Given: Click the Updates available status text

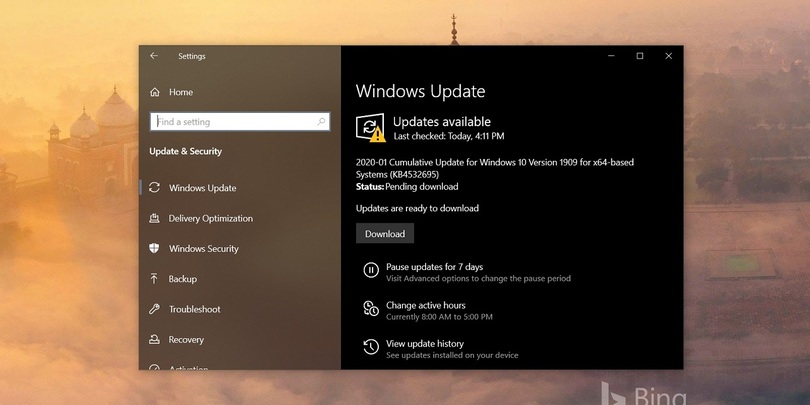Looking at the screenshot, I should tap(442, 122).
